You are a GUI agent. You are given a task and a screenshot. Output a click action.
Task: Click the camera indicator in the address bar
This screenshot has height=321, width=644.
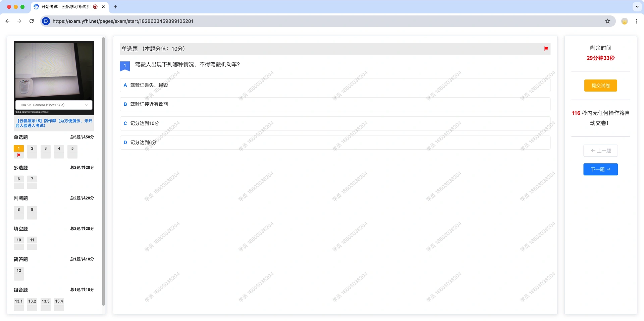pos(46,21)
